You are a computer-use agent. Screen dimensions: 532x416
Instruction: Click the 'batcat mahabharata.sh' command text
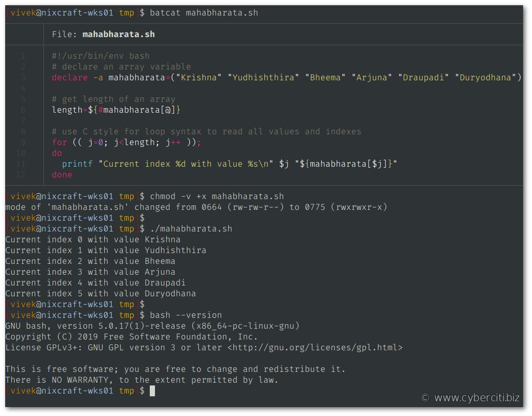[204, 13]
